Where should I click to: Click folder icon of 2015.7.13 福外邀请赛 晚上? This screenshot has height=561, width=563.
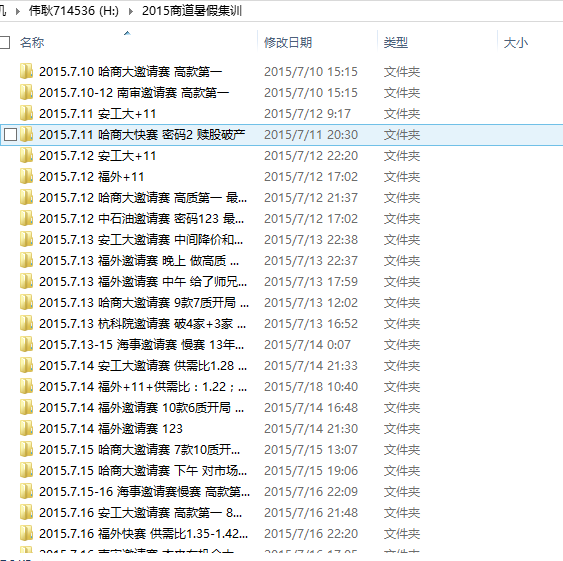[x=27, y=260]
